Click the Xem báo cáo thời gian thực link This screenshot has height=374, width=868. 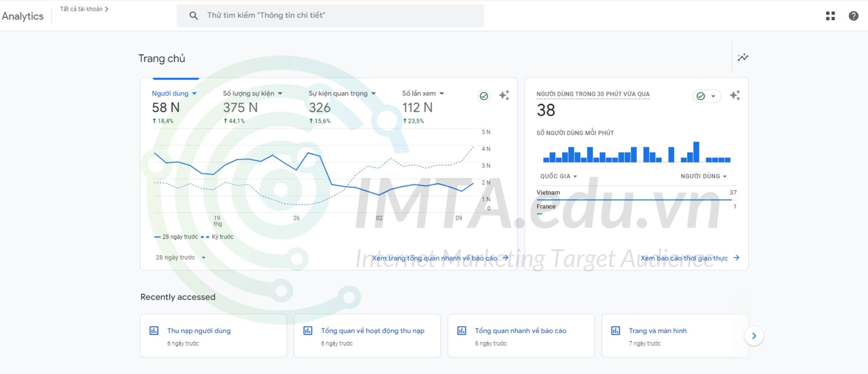tap(690, 258)
